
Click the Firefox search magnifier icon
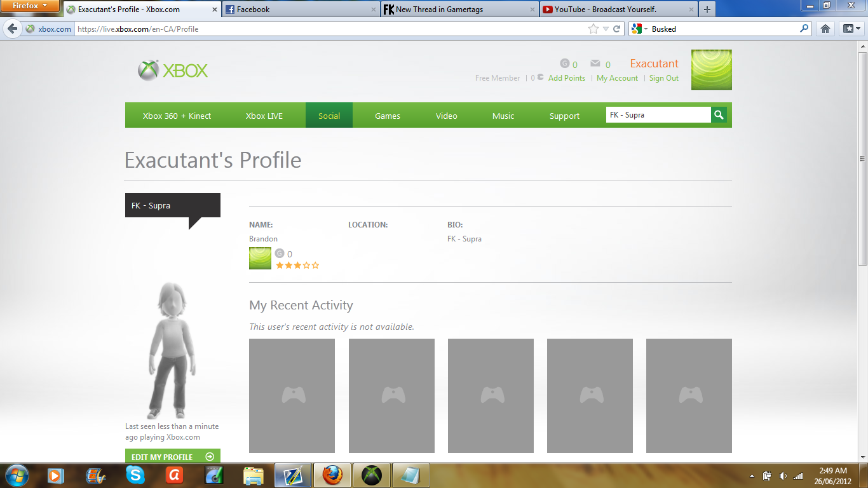(804, 29)
